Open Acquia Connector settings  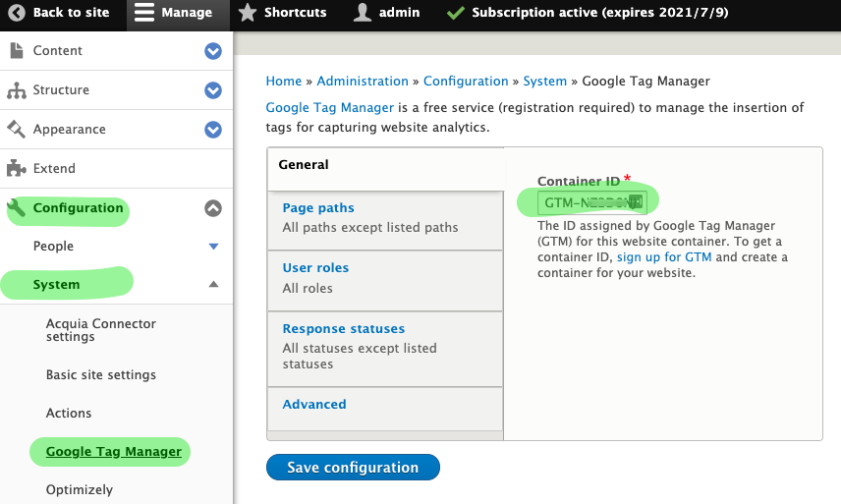[101, 330]
